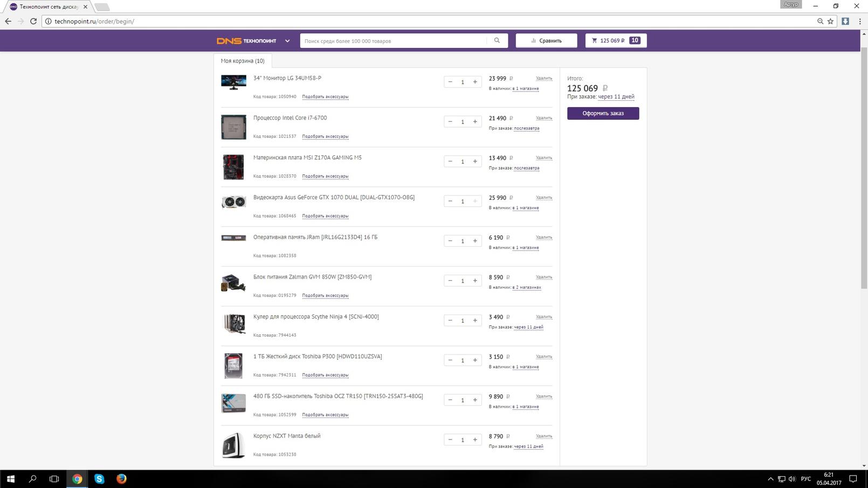This screenshot has height=488, width=868.
Task: Open product title Корпус NZXT Manta белый
Action: 287,436
